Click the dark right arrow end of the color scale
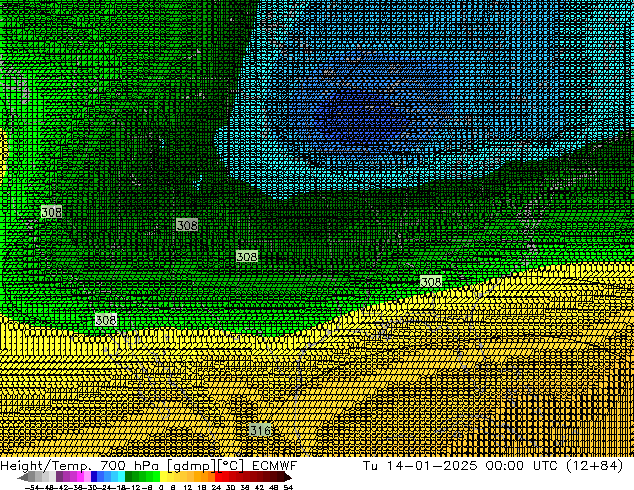Viewport: 634px width, 490px height. coord(287,478)
